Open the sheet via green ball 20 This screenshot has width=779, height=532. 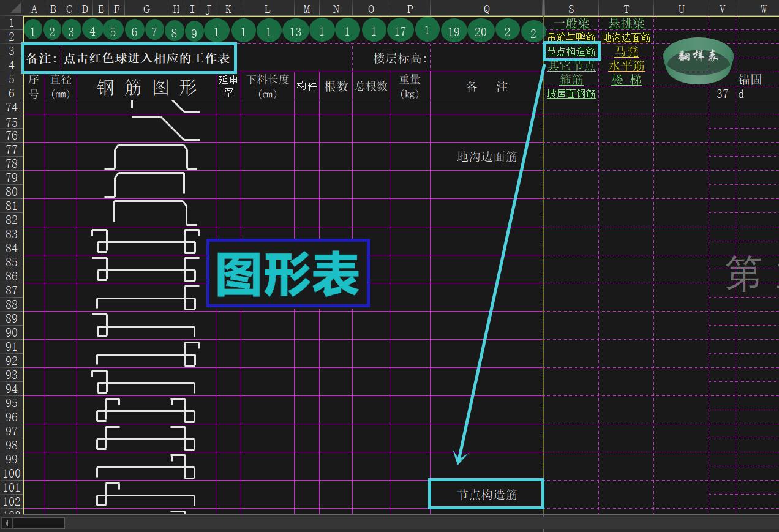(480, 30)
